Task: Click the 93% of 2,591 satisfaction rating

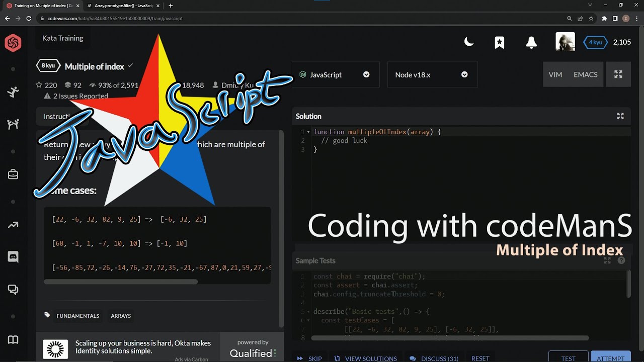Action: click(x=113, y=85)
